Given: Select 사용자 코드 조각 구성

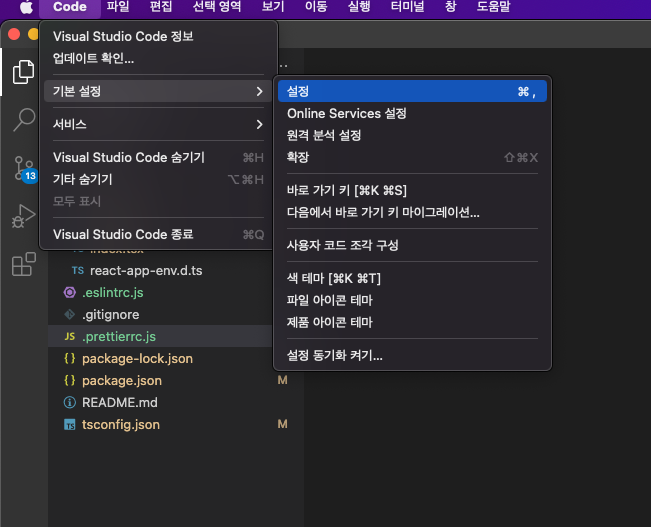Looking at the screenshot, I should coord(412,245).
